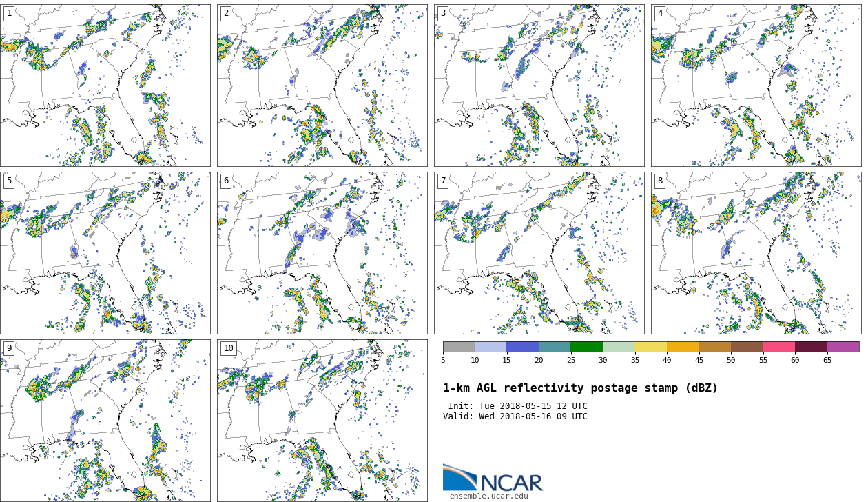Screen dimensions: 868x502
Task: Select the pink 55-60 dBZ swatch
Action: coord(778,347)
